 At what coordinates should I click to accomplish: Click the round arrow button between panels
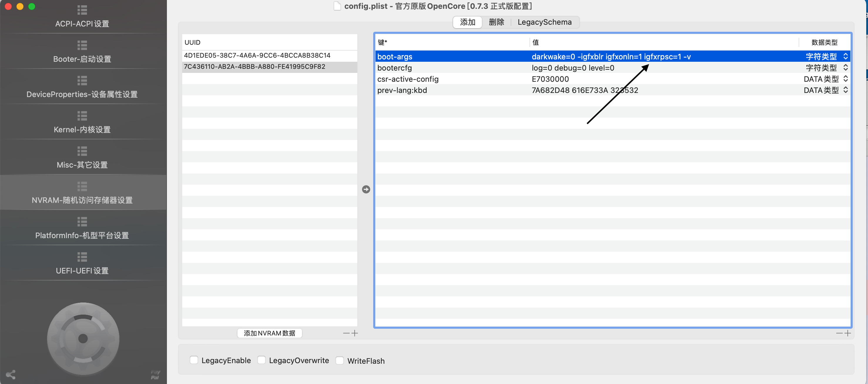click(366, 189)
